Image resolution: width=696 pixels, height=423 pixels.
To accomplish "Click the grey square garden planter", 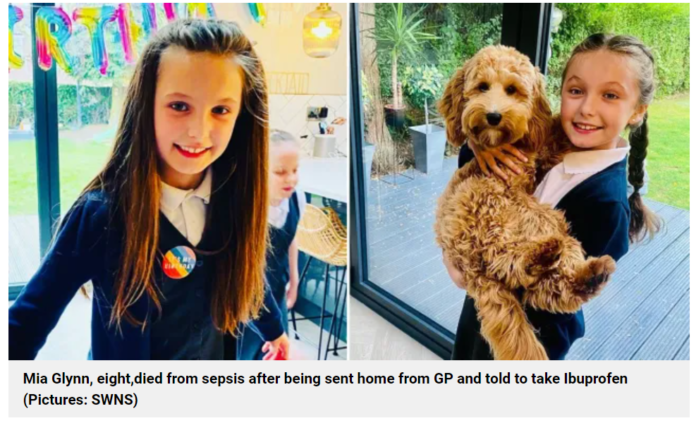I will (x=427, y=148).
